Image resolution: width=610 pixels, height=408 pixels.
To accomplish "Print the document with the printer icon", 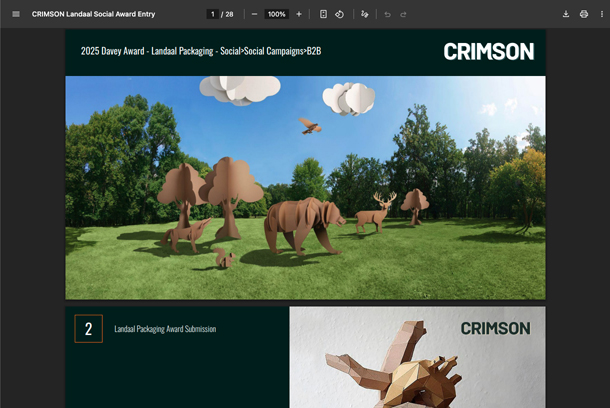I will coord(584,14).
